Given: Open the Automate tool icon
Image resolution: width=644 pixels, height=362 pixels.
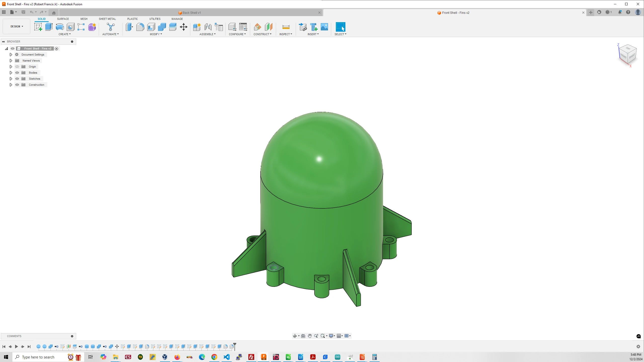Looking at the screenshot, I should [x=111, y=27].
